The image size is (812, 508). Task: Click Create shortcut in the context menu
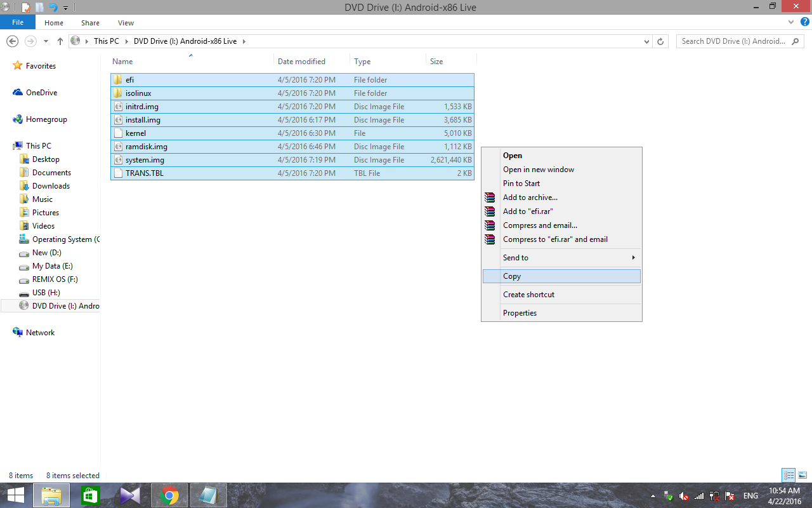[561, 295]
